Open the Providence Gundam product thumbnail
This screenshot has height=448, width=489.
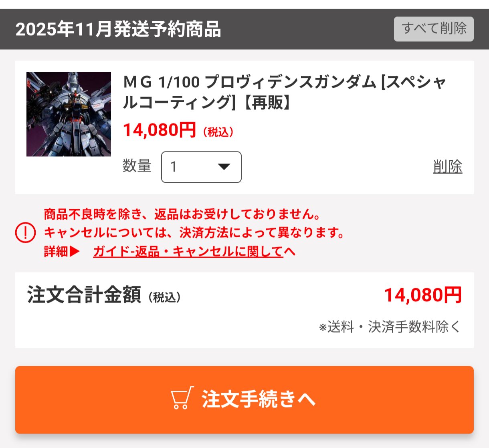point(69,114)
